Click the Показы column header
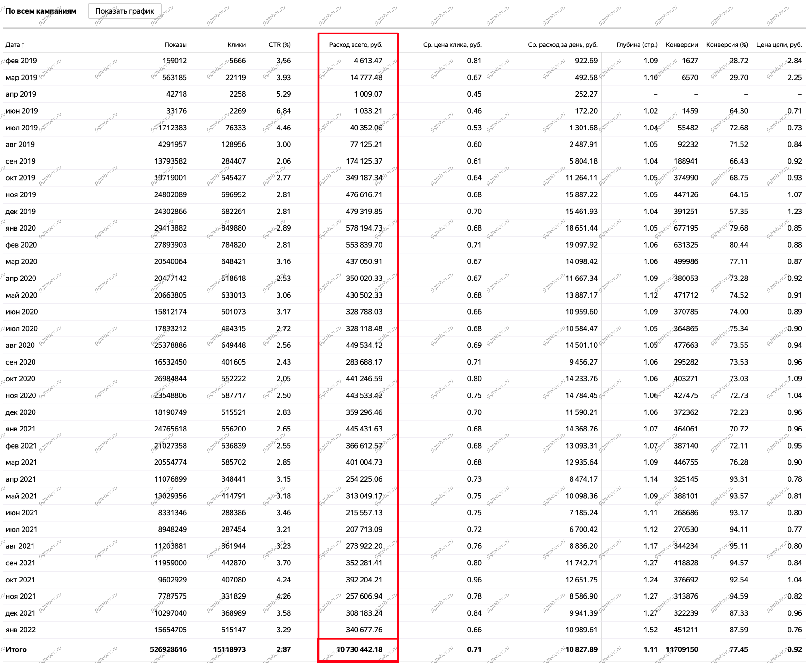This screenshot has width=812, height=663. [175, 45]
